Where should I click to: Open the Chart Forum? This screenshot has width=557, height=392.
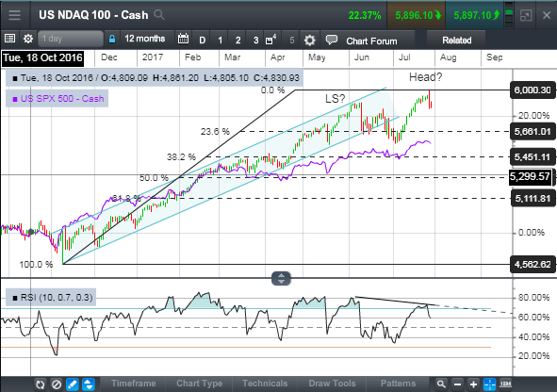coord(371,41)
